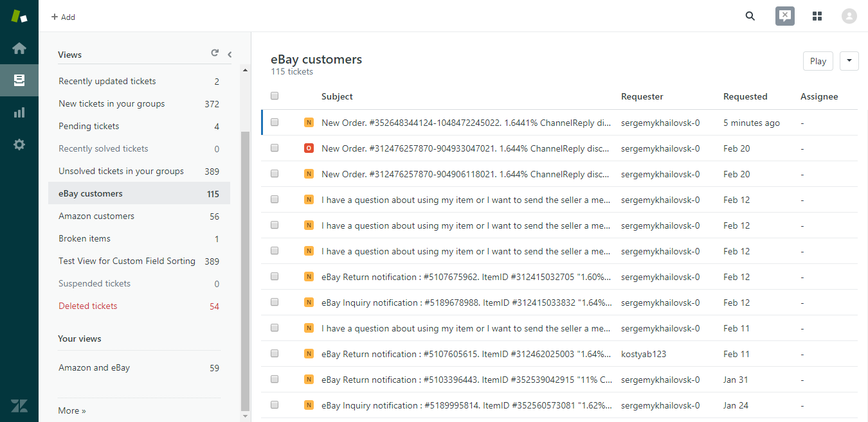Open the Reporting bar chart icon
The image size is (868, 422).
pos(19,112)
